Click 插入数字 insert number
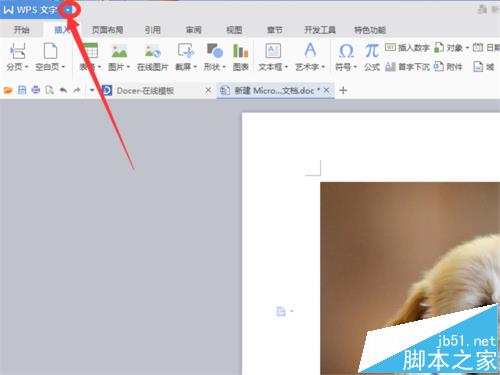 407,48
